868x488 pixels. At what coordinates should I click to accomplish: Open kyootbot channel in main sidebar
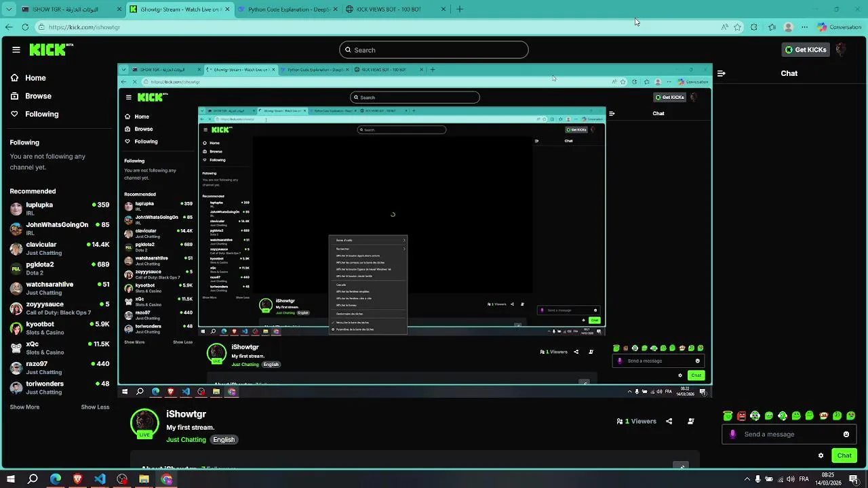pos(60,328)
